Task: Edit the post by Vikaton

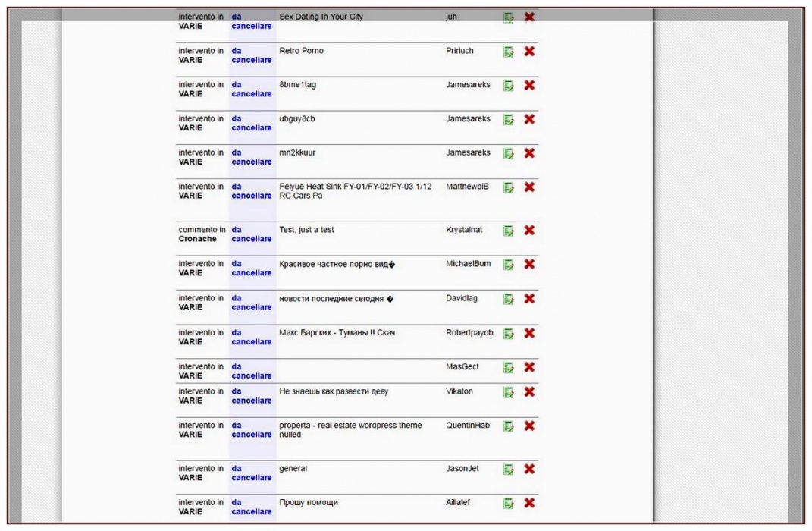Action: (509, 393)
